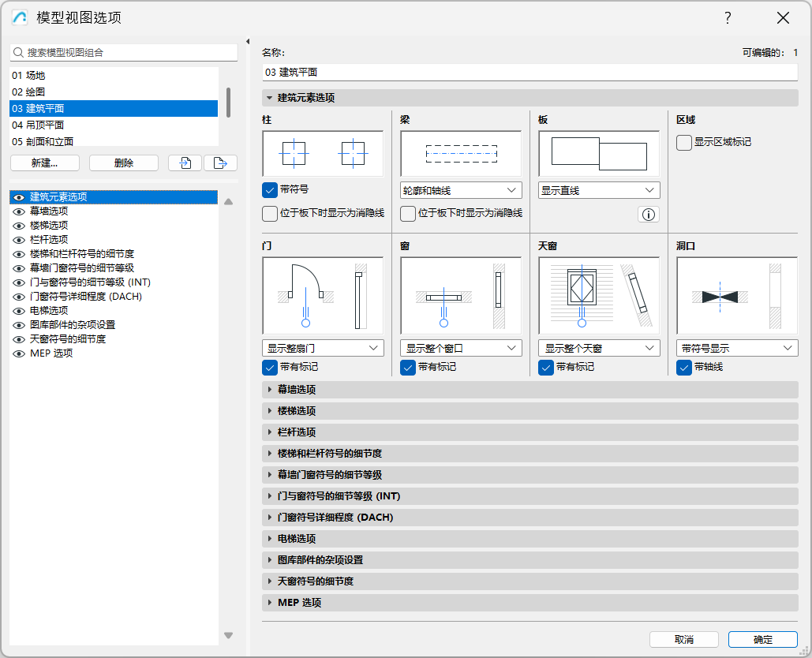Open the 轮廓和轴线 dropdown under 梁
812x658 pixels.
(x=460, y=189)
